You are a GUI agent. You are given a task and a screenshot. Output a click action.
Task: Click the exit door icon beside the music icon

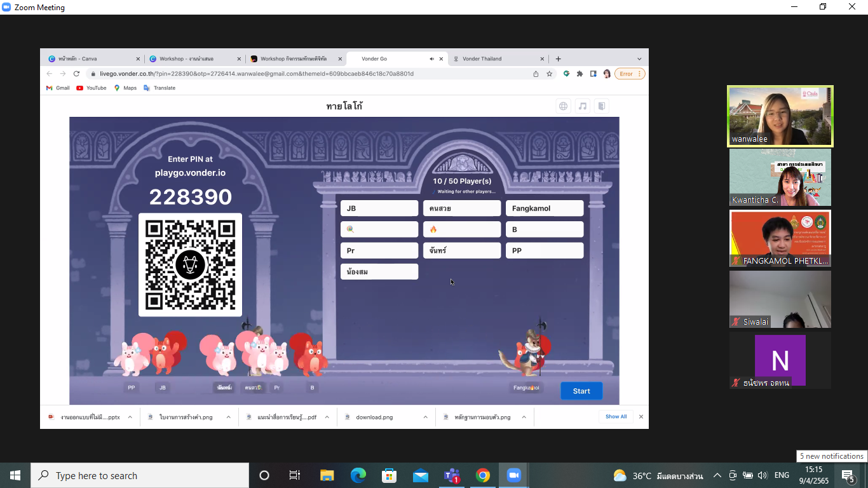pos(601,106)
